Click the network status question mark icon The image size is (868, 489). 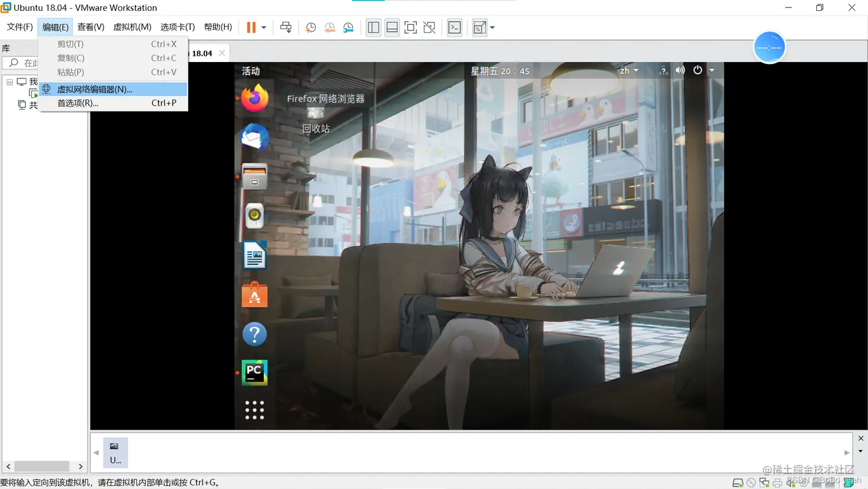[x=663, y=70]
